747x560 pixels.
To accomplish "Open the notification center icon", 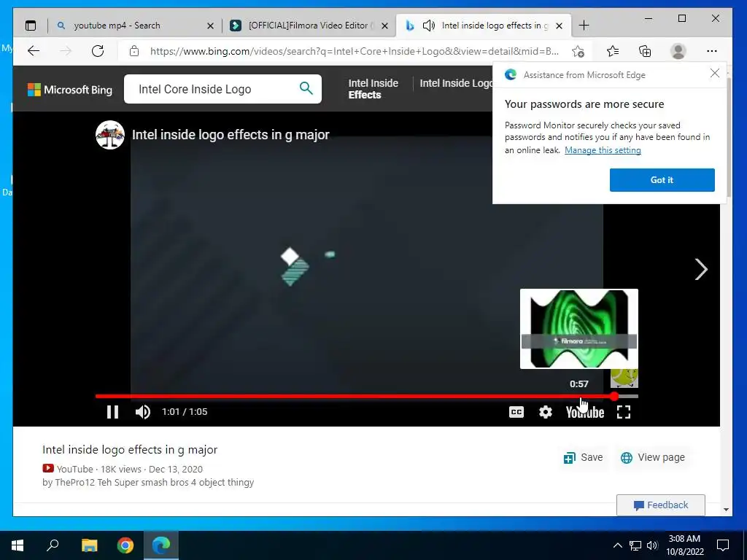I will [723, 545].
